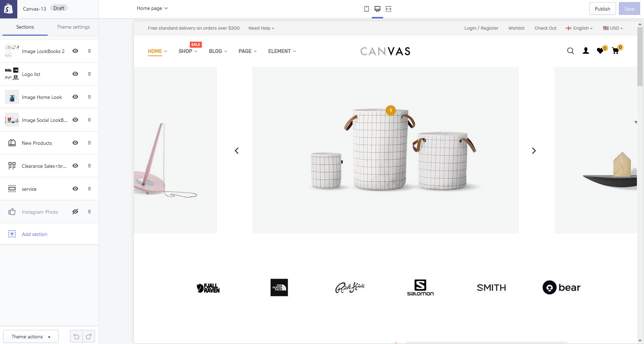Open the Home page template dropdown
644x344 pixels.
(x=152, y=8)
